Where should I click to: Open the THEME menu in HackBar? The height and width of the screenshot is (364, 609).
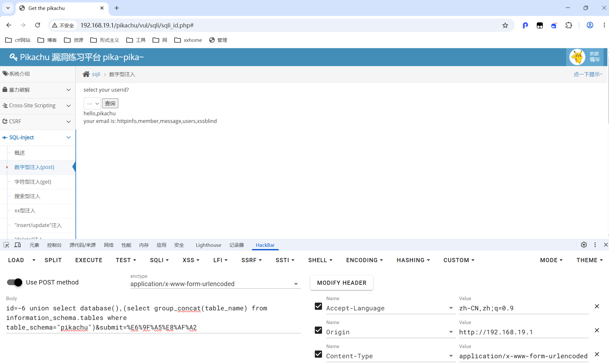[589, 260]
